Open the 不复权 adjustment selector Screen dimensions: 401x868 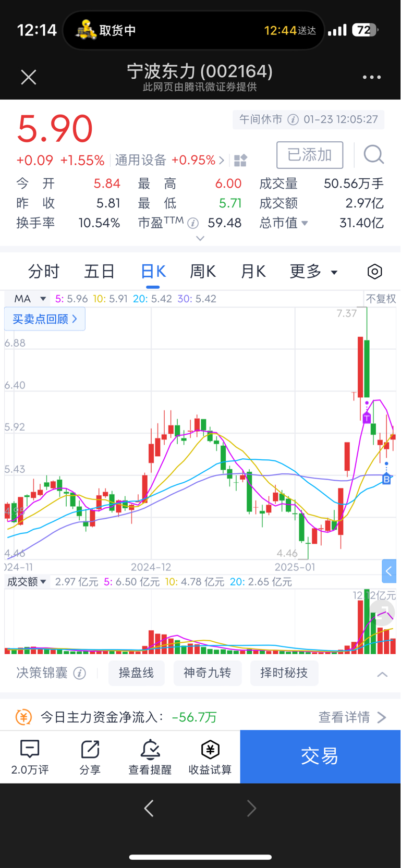click(381, 299)
